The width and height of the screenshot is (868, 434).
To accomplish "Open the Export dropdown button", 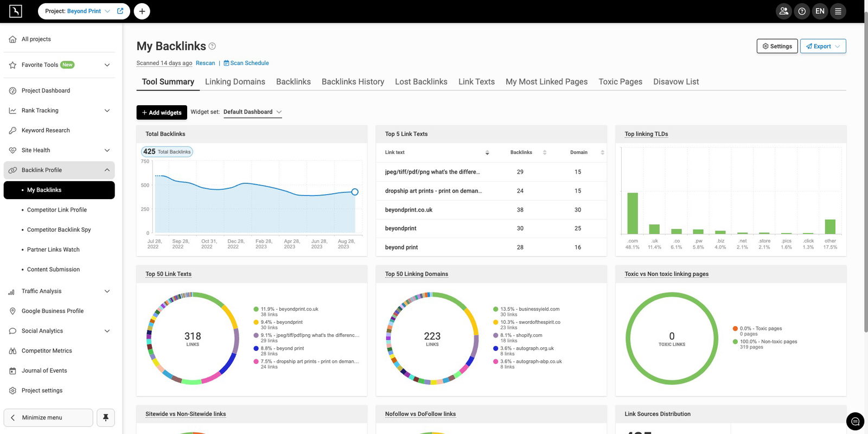I will (x=823, y=46).
